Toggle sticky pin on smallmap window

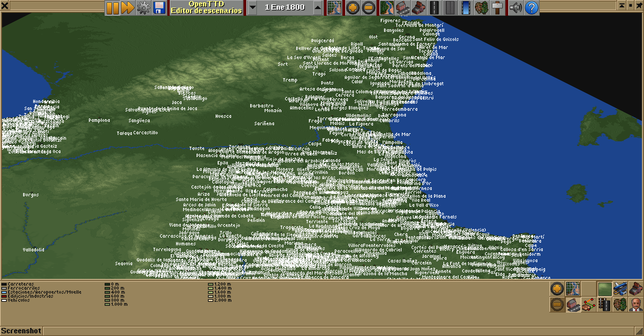click(639, 5)
